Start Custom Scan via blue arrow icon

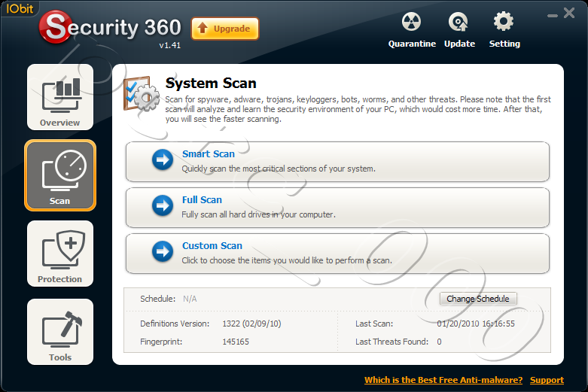163,251
